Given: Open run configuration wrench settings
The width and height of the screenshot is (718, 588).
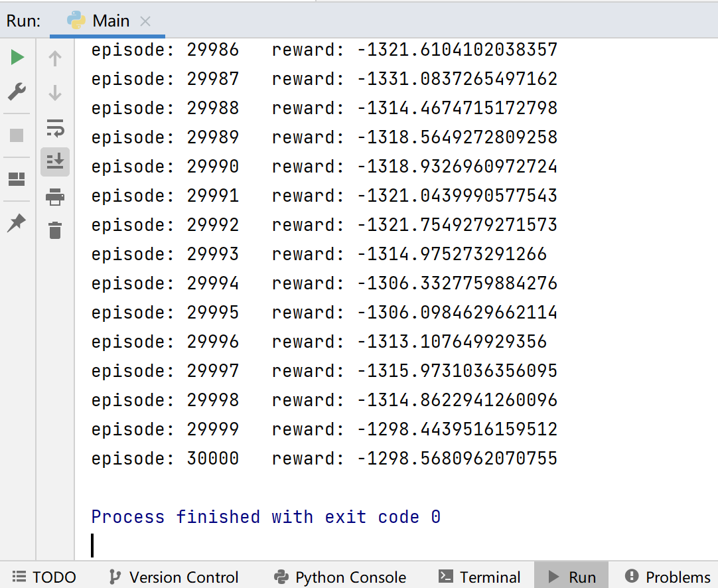Looking at the screenshot, I should tap(17, 92).
